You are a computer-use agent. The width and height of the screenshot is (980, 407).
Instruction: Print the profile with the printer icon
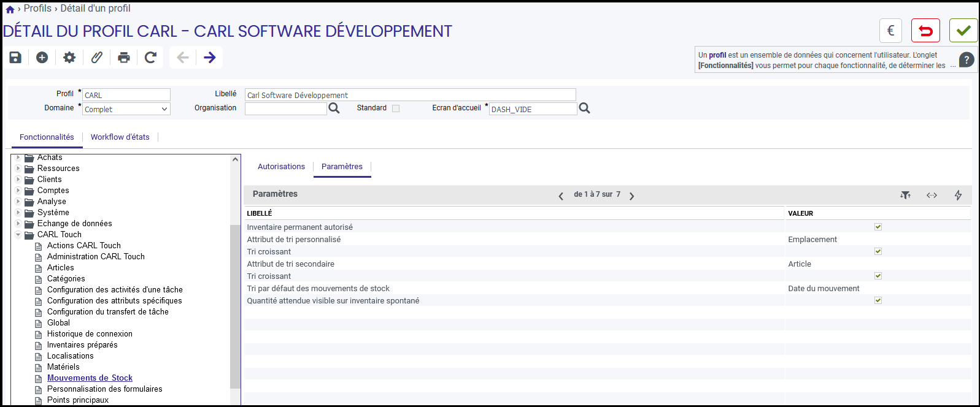pyautogui.click(x=124, y=58)
